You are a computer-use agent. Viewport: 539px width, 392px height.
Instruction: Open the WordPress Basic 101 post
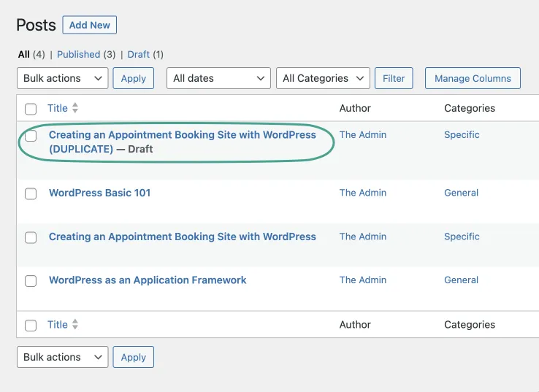pyautogui.click(x=99, y=193)
